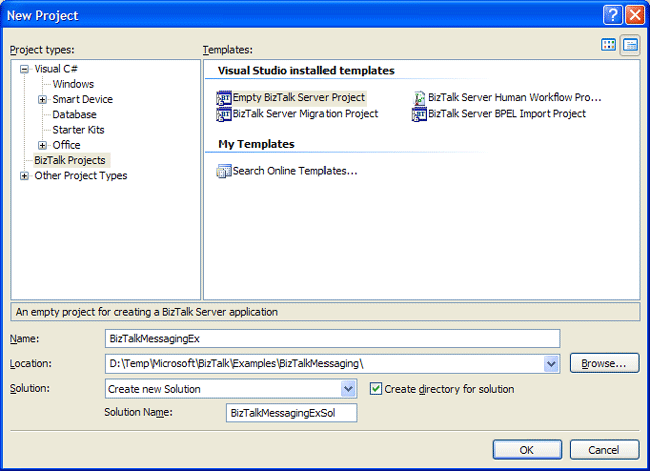The image size is (650, 471).
Task: Click the Browse... button
Action: click(x=604, y=363)
